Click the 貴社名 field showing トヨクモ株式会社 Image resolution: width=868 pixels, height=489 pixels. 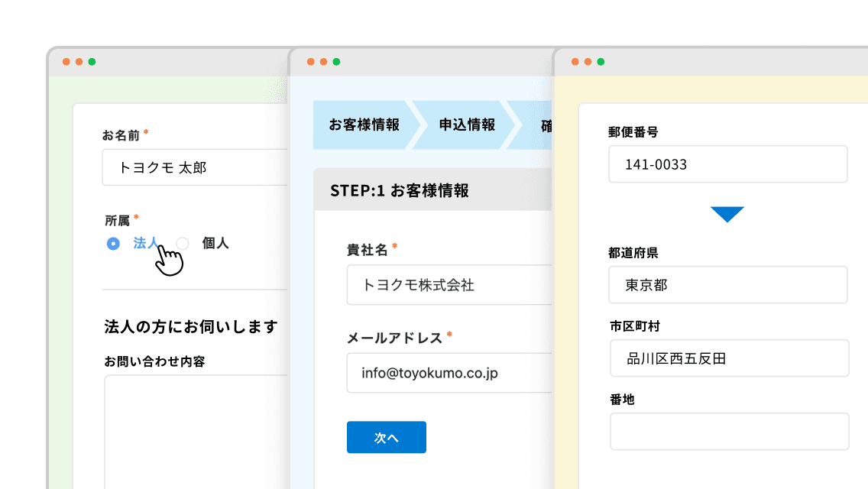(x=449, y=285)
